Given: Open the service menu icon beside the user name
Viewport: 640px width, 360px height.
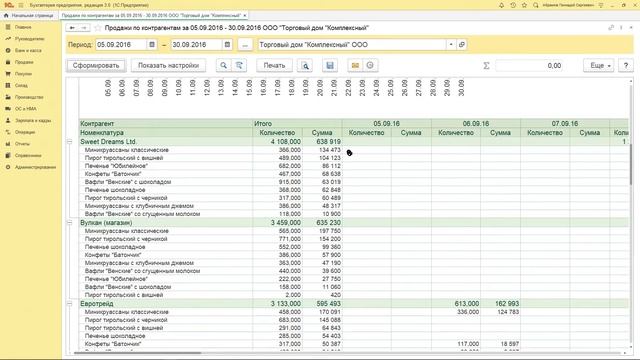Looking at the screenshot, I should [x=601, y=5].
